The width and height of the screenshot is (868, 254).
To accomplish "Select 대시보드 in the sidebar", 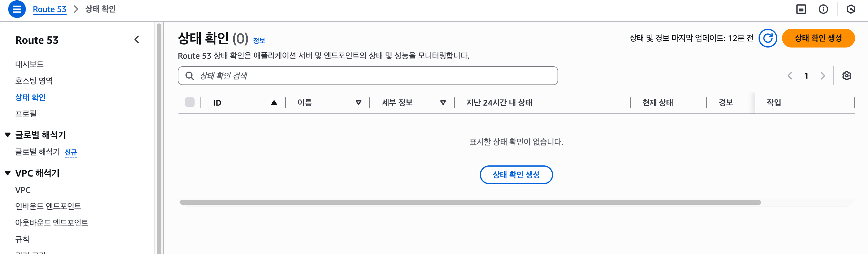I will click(x=29, y=64).
